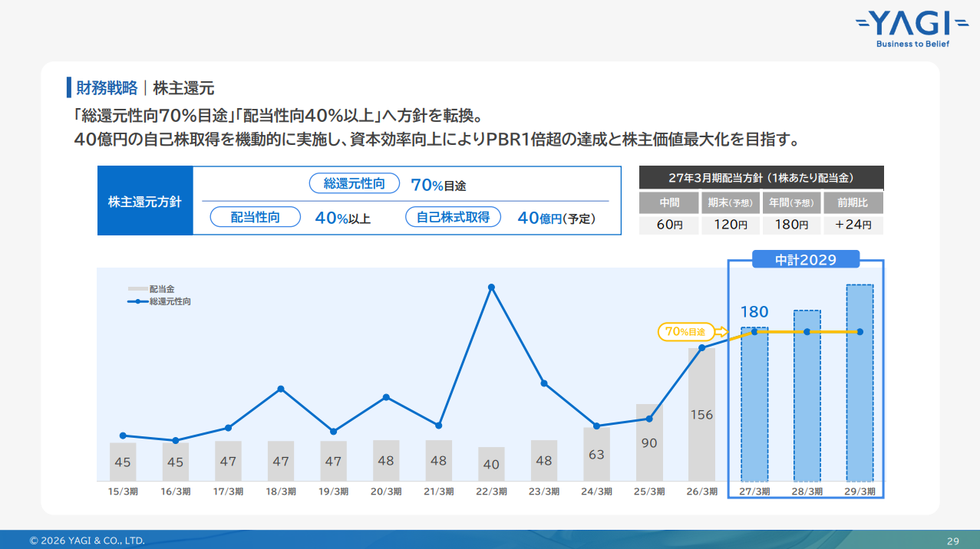Click the 16/3期 dividend bar
This screenshot has width=980, height=549.
(176, 462)
